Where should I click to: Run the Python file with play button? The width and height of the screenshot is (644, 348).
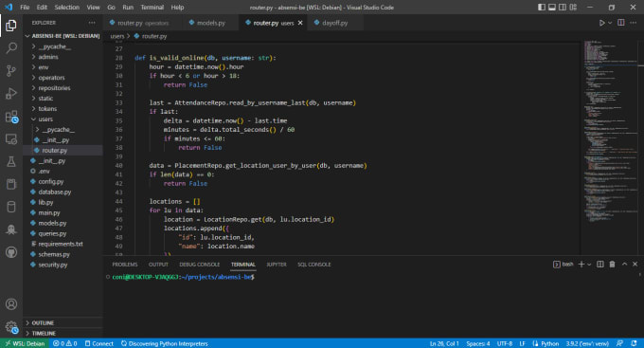point(601,23)
